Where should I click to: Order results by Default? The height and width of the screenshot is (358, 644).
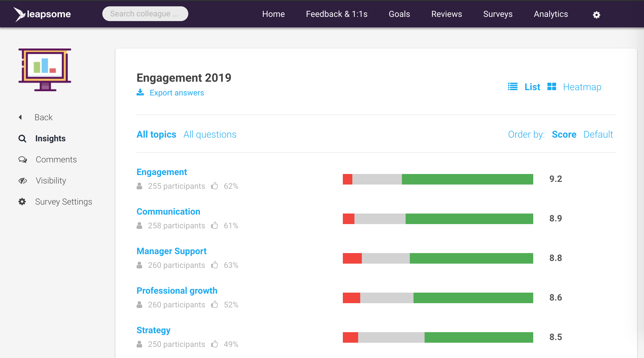coord(598,134)
